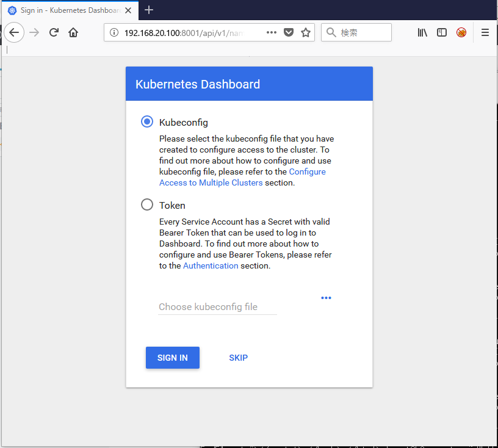Select the Token radio option
The width and height of the screenshot is (498, 448).
147,204
